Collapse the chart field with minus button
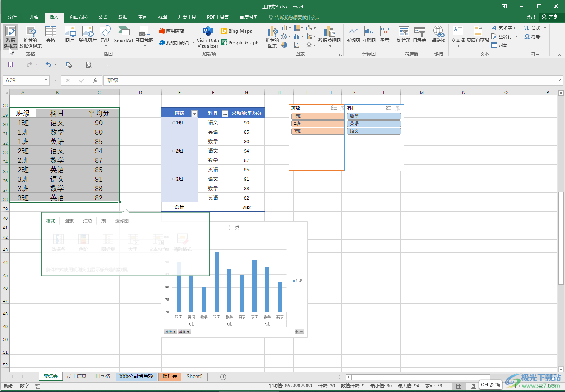This screenshot has width=565, height=392. pyautogui.click(x=301, y=332)
